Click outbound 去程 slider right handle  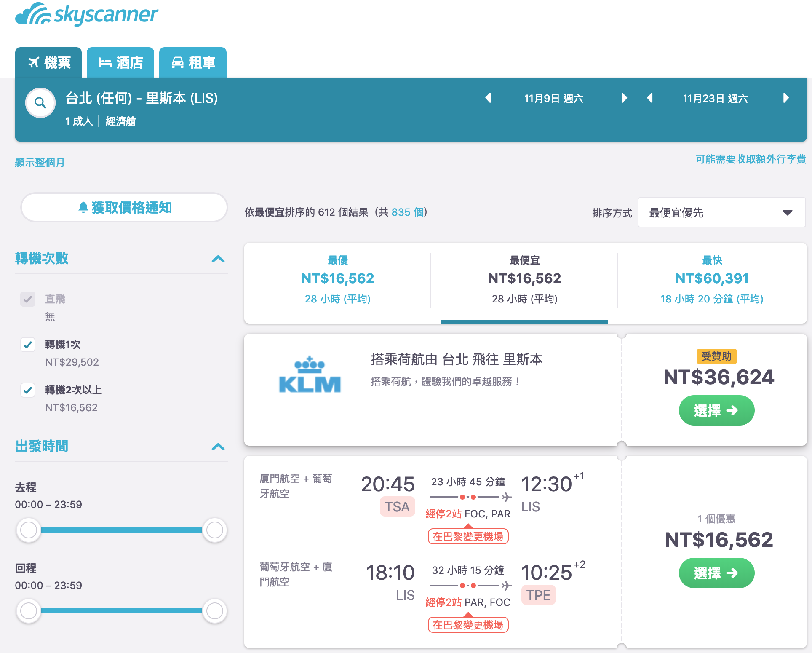pos(215,530)
